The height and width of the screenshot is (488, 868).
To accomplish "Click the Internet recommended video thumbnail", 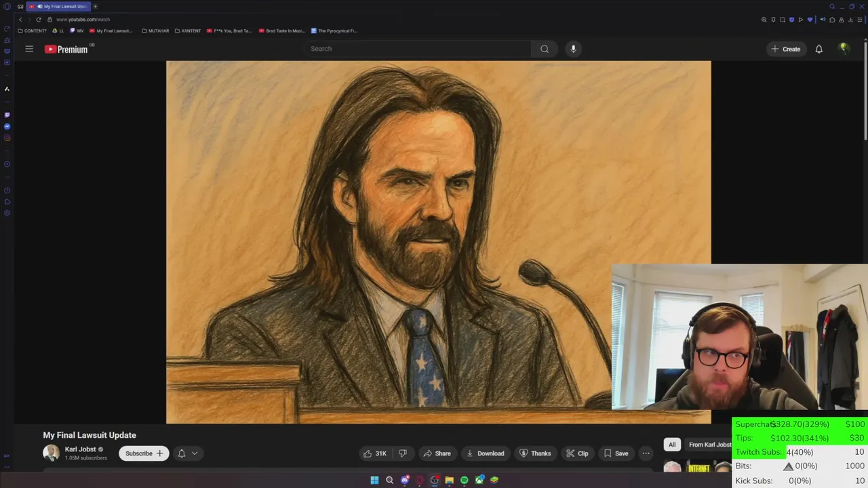I will pyautogui.click(x=698, y=468).
